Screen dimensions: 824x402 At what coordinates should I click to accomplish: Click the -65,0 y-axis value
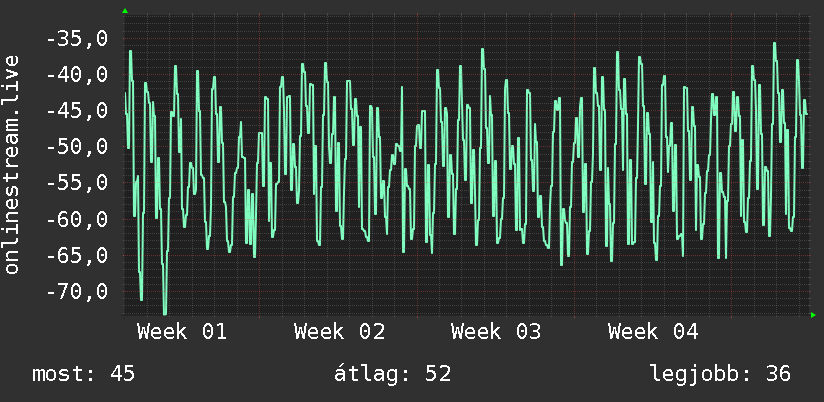(x=77, y=255)
